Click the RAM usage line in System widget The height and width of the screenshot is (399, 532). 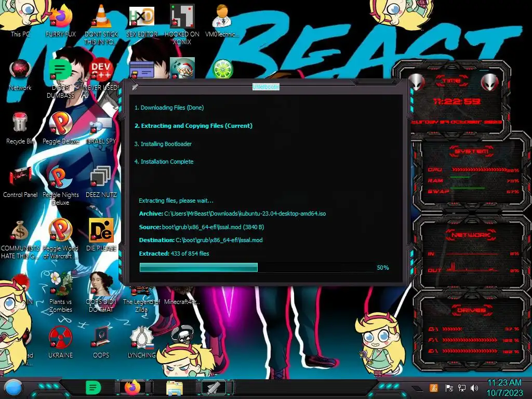(x=473, y=180)
